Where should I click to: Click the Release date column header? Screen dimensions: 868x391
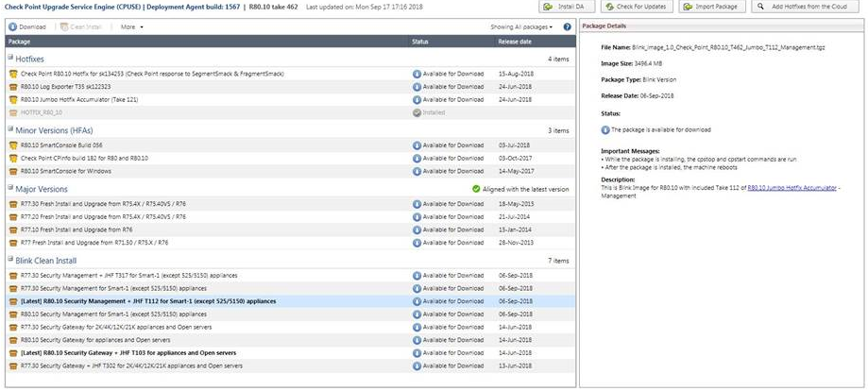[x=535, y=42]
